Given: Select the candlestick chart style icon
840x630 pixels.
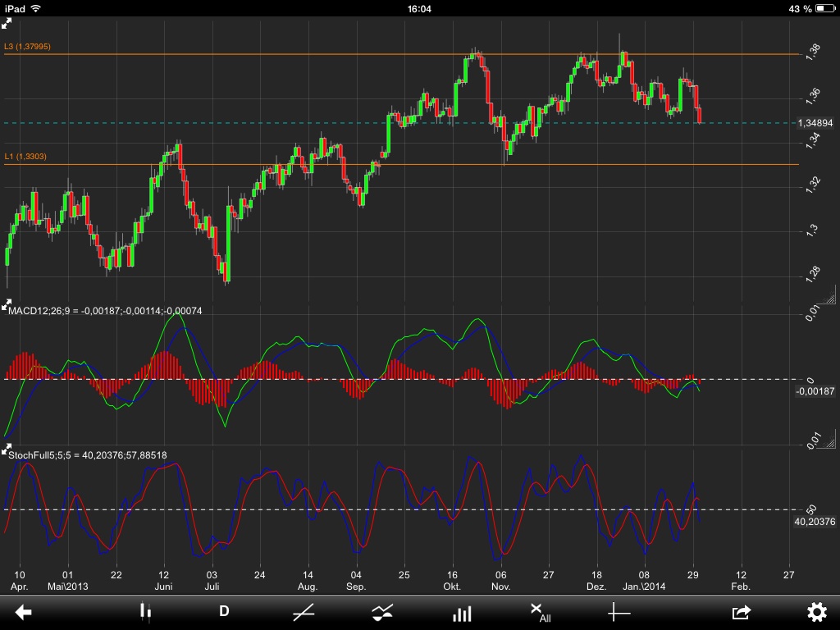Looking at the screenshot, I should pos(144,613).
